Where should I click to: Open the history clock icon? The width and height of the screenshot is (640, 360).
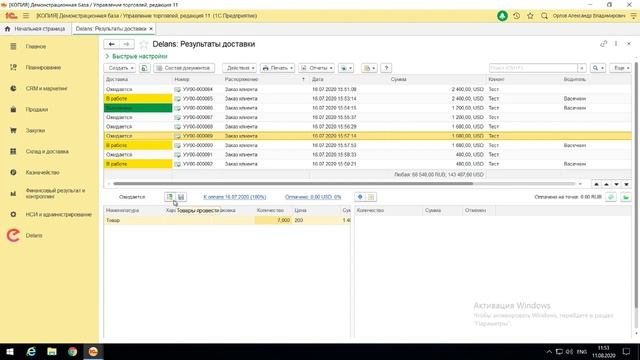pyautogui.click(x=516, y=16)
